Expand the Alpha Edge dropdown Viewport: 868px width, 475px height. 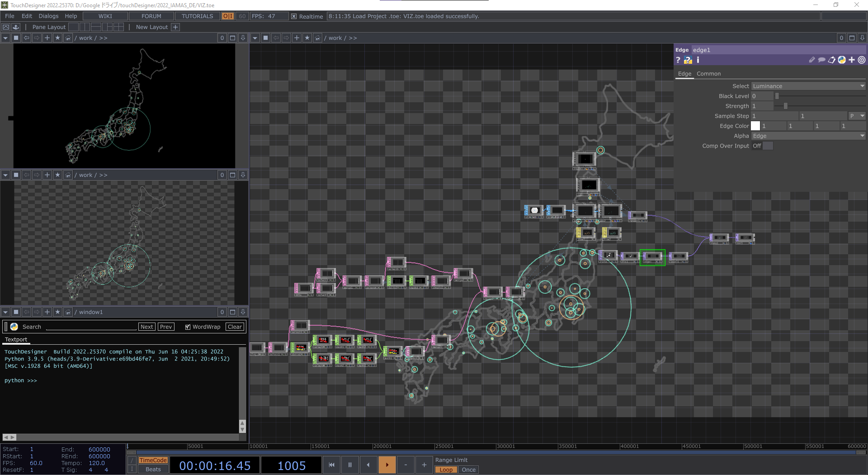click(x=808, y=136)
